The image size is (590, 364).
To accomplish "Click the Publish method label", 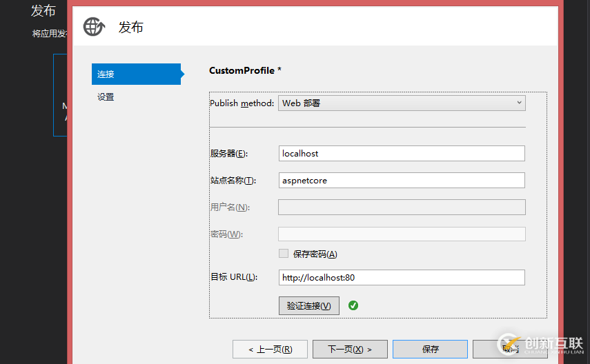I will [242, 103].
